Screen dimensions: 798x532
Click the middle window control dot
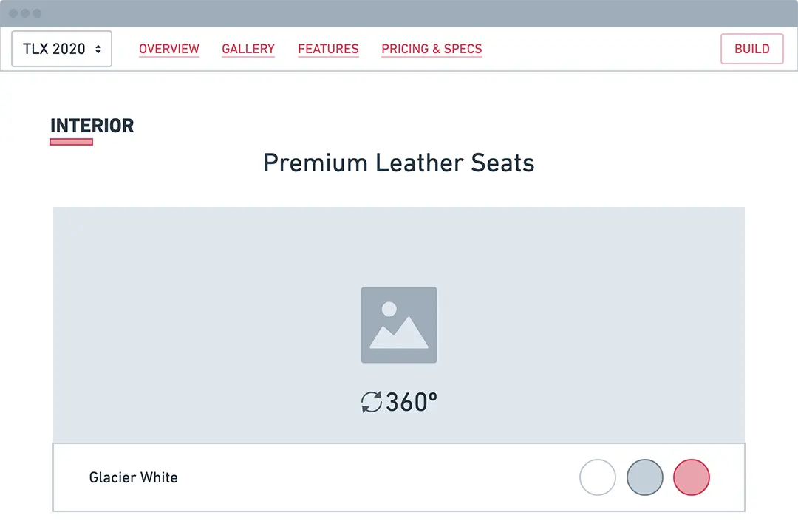click(25, 13)
